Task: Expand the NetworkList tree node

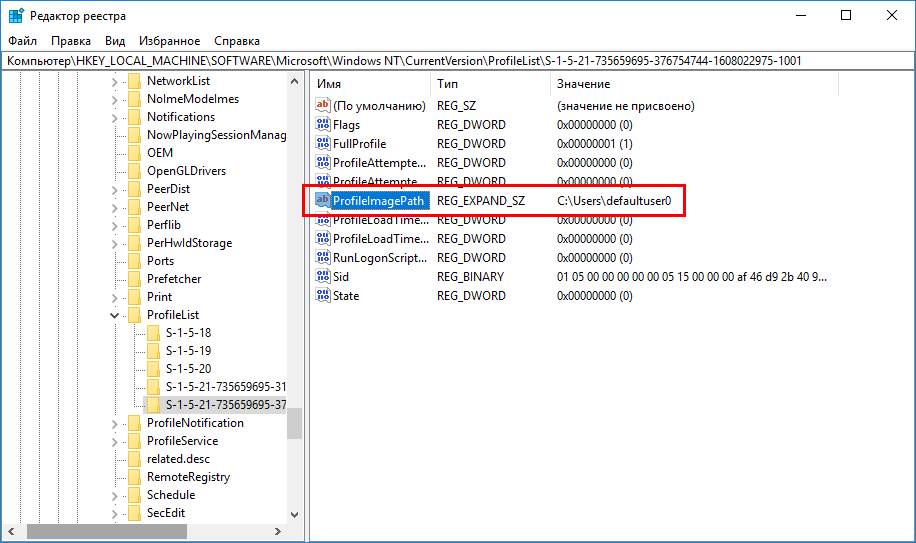Action: point(114,81)
